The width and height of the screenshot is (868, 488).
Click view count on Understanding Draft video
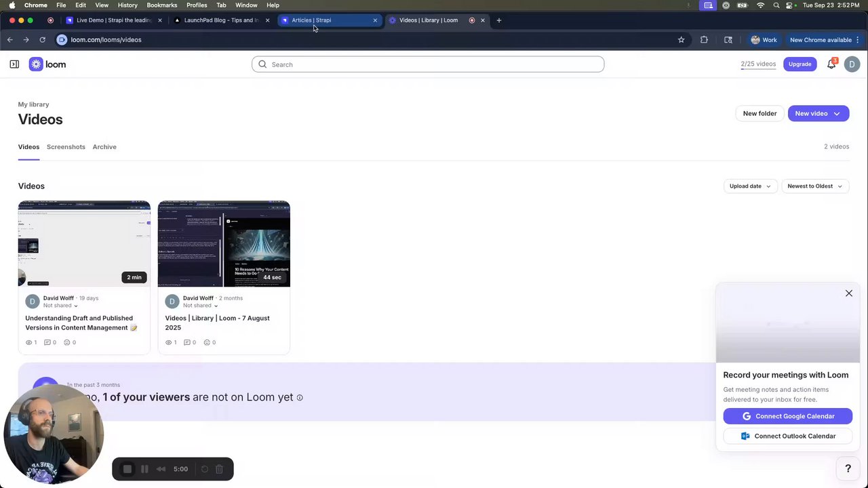point(31,343)
